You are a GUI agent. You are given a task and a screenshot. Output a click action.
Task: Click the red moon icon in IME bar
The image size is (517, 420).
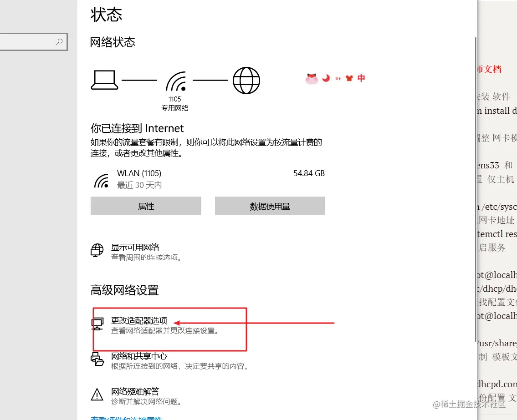(x=326, y=78)
